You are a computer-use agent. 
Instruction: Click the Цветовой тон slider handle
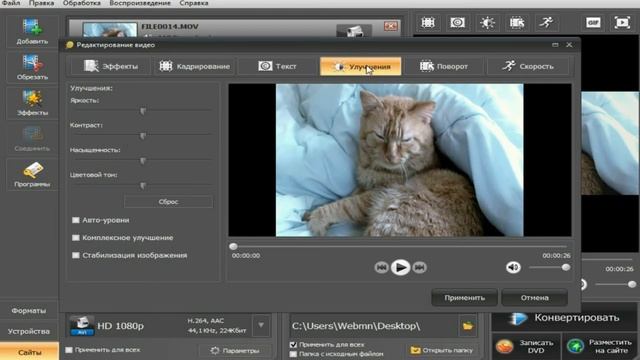(x=143, y=186)
